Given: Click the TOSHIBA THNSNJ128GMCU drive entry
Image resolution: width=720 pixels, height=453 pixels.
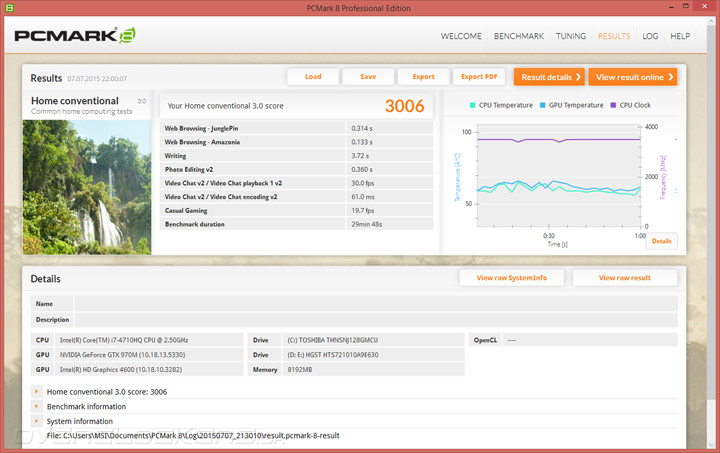Looking at the screenshot, I should point(373,340).
